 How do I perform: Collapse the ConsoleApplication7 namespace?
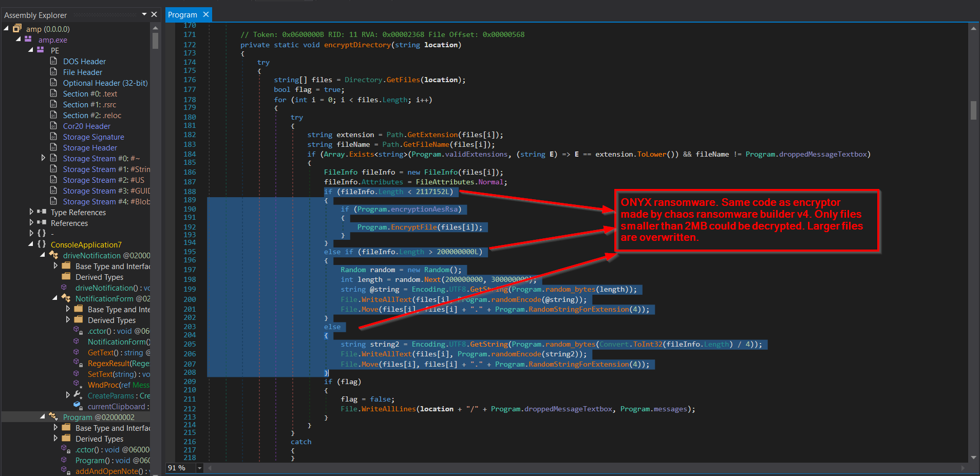click(x=30, y=244)
